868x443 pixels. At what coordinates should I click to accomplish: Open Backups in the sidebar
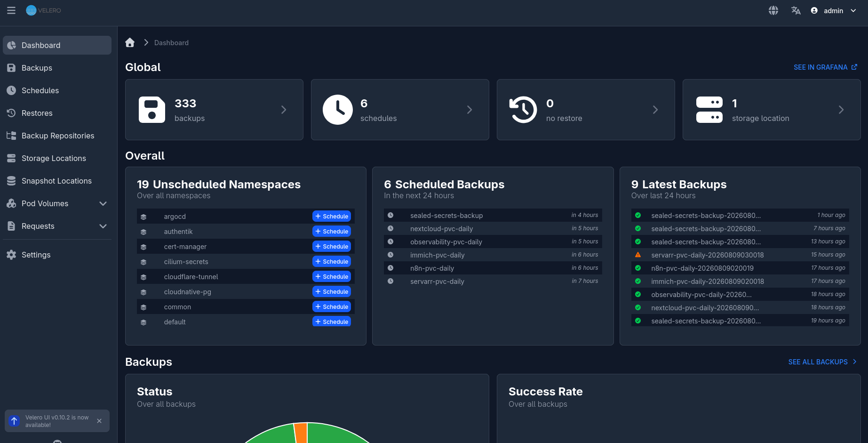(57, 68)
